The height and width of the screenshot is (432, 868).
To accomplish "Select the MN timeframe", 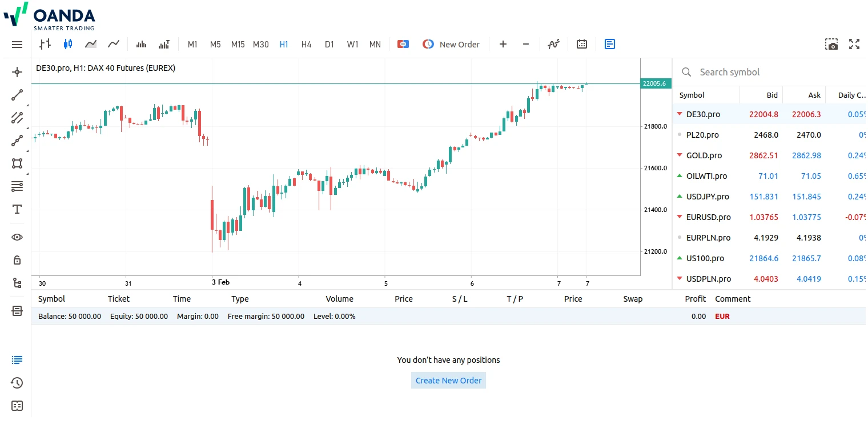I will (375, 45).
